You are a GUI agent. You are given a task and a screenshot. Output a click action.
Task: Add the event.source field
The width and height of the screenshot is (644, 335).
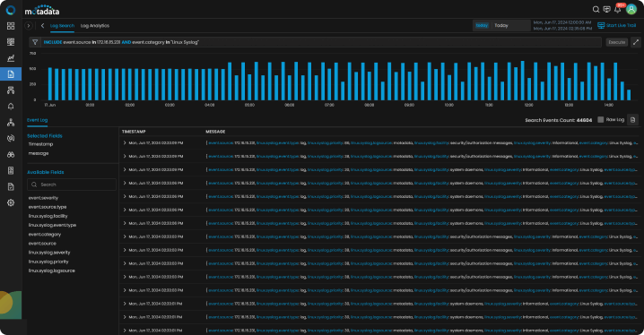42,244
